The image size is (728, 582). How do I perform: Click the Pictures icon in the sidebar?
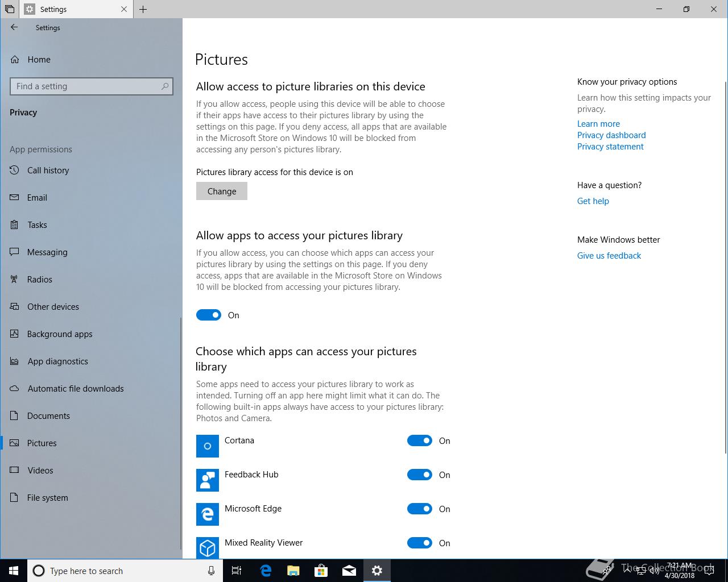15,443
